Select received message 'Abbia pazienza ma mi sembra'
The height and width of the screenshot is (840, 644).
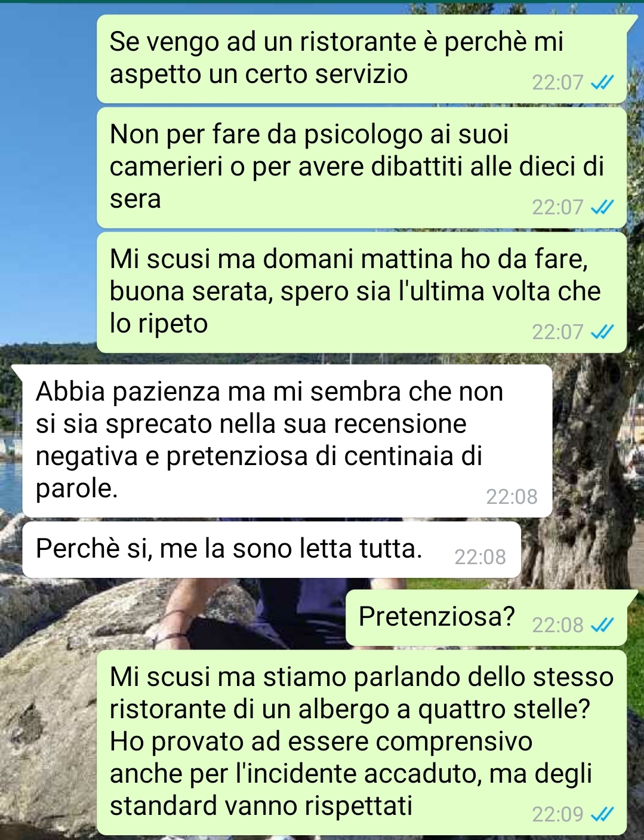click(x=287, y=441)
